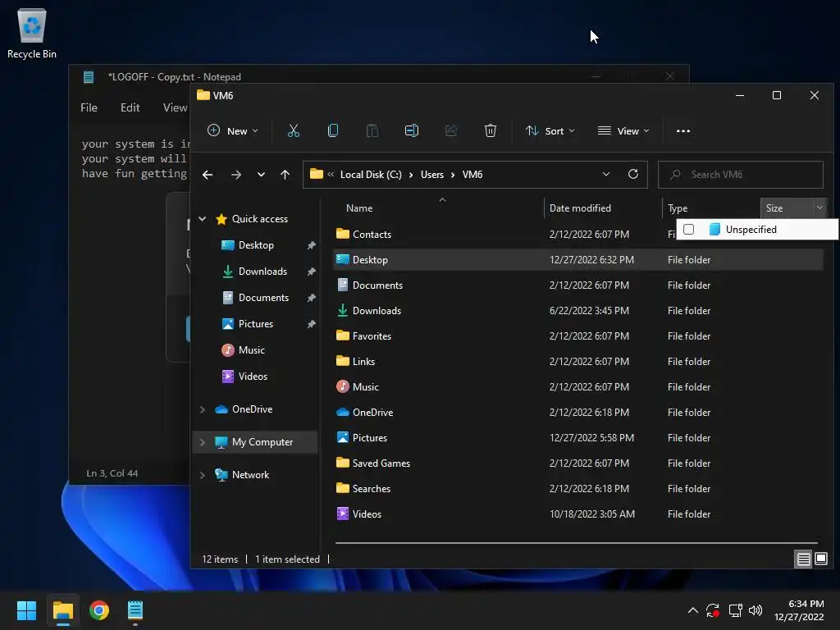Expand the My Computer tree node
Viewport: 840px width, 630px height.
pos(203,442)
